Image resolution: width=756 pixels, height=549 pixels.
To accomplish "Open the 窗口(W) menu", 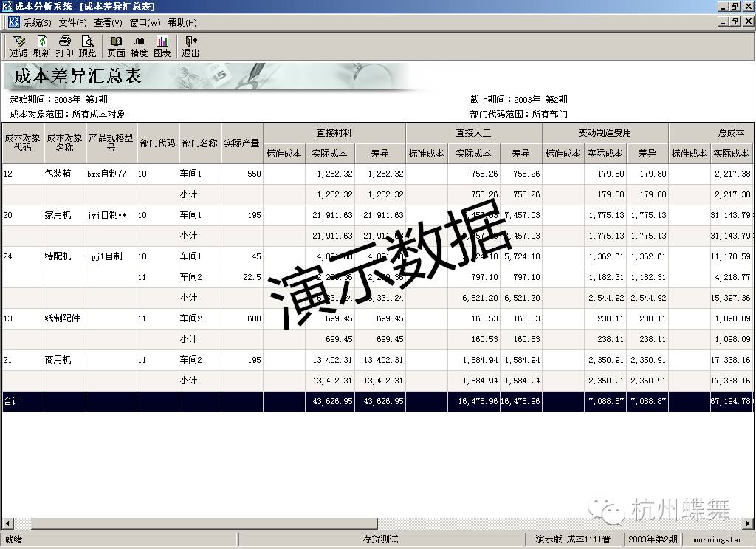I will (x=145, y=22).
